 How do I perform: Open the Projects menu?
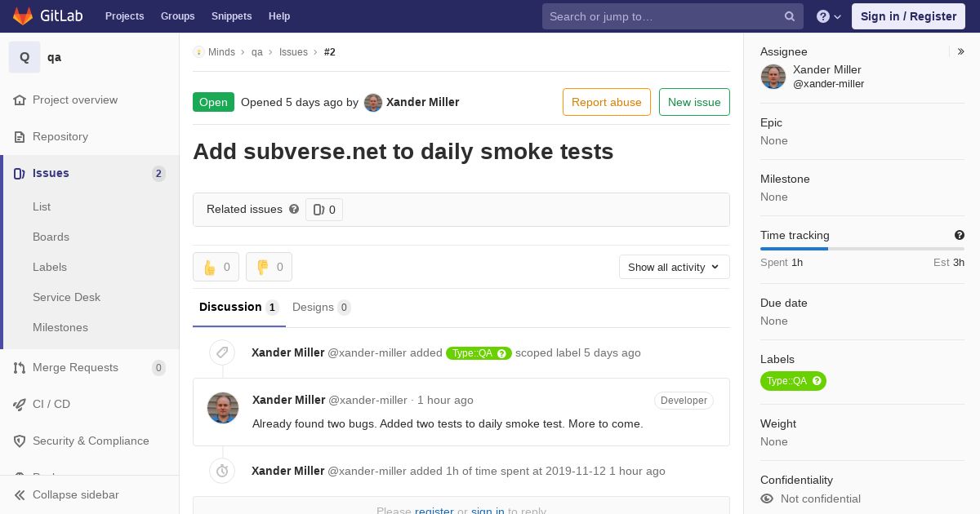point(124,16)
